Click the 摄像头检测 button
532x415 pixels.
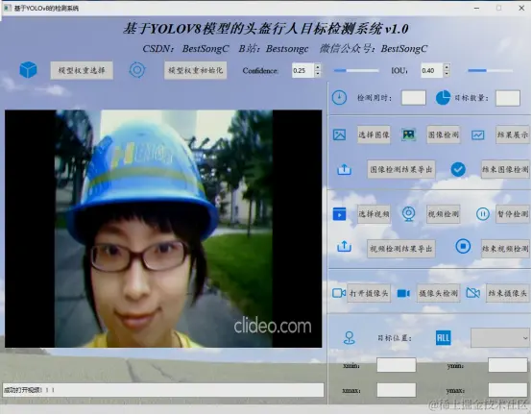coord(438,293)
